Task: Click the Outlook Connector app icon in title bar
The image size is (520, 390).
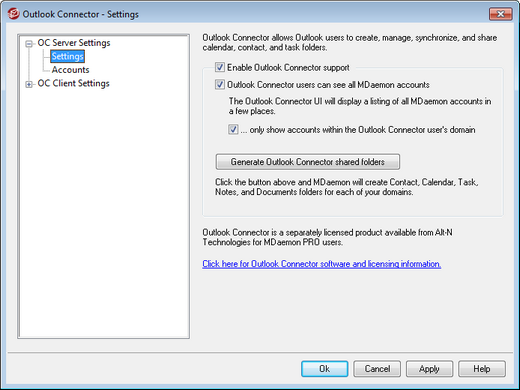Action: pyautogui.click(x=13, y=14)
